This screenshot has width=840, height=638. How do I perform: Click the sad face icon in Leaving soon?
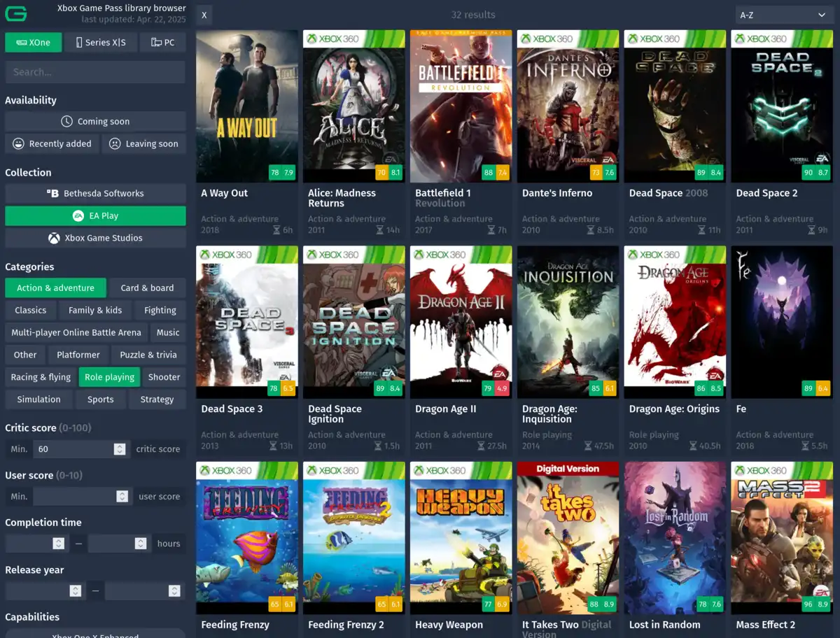pos(115,144)
